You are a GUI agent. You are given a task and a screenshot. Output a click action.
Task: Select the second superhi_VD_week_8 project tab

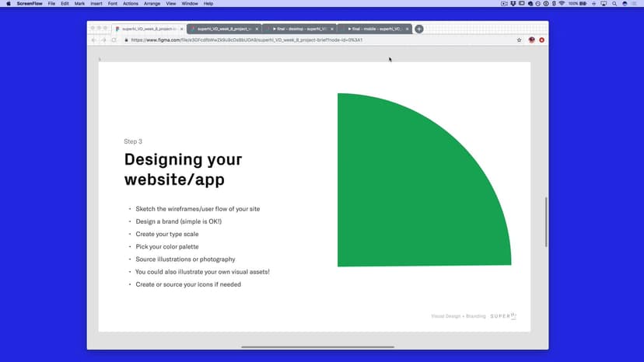pyautogui.click(x=222, y=29)
